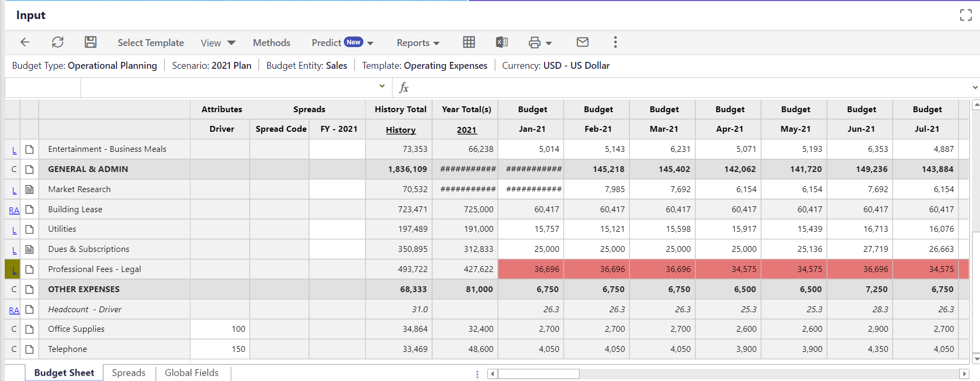980x381 pixels.
Task: Click horizontal scrollbar right arrow
Action: [964, 374]
